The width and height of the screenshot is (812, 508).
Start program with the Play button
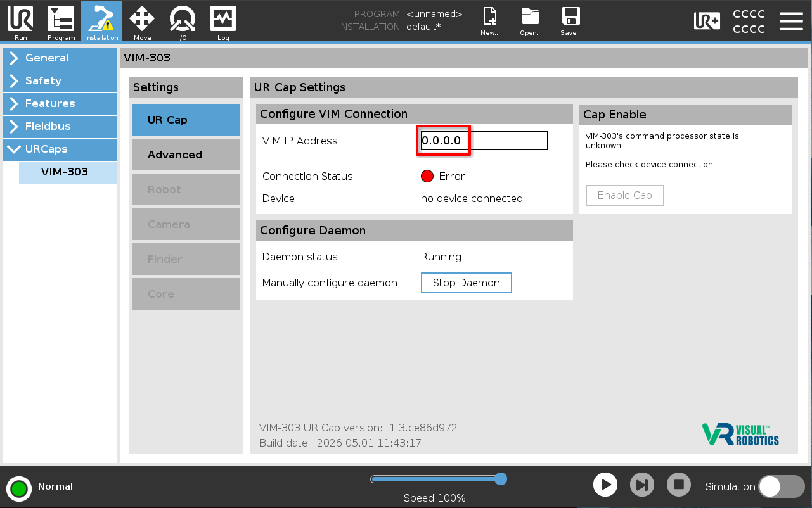point(605,485)
